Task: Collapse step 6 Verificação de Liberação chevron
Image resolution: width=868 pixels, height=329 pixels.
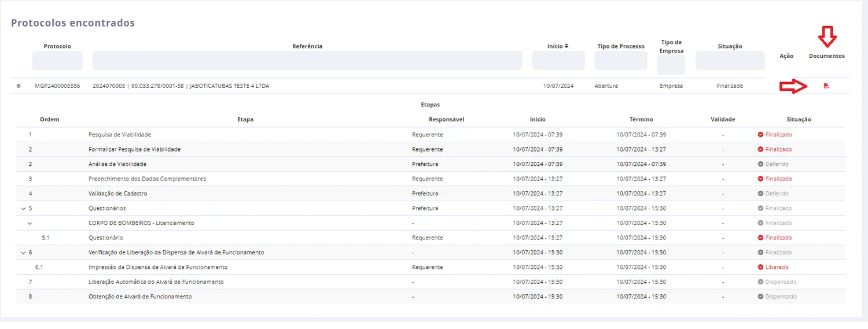Action: pyautogui.click(x=23, y=253)
